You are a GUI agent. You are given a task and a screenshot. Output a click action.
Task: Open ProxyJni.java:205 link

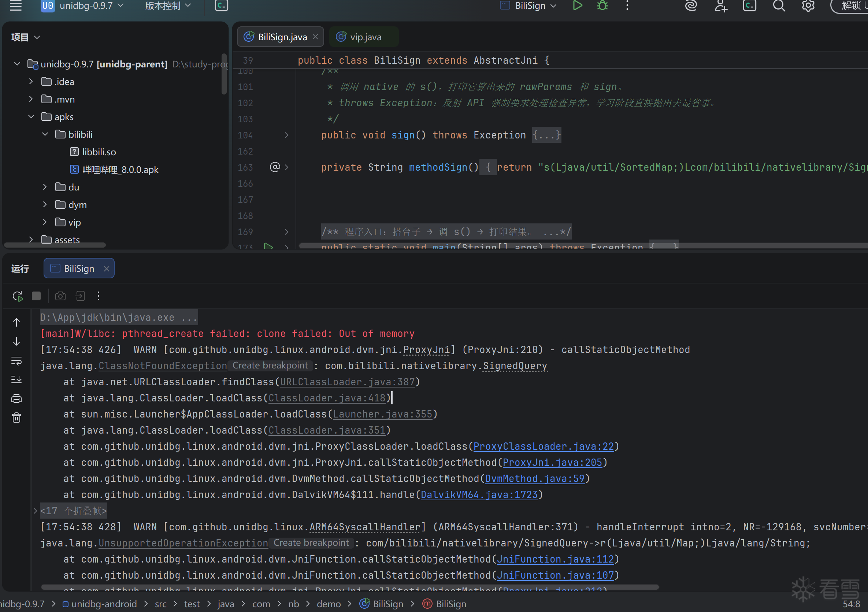[552, 462]
